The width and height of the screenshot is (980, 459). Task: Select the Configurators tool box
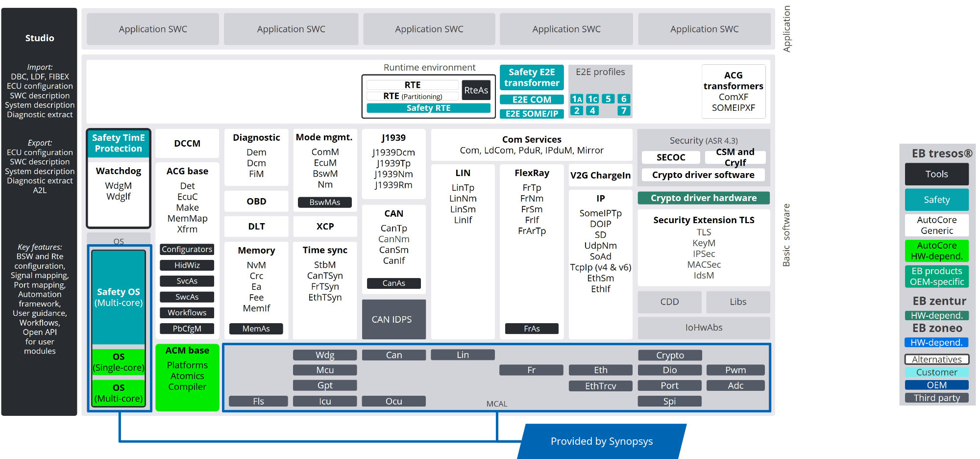pos(187,249)
